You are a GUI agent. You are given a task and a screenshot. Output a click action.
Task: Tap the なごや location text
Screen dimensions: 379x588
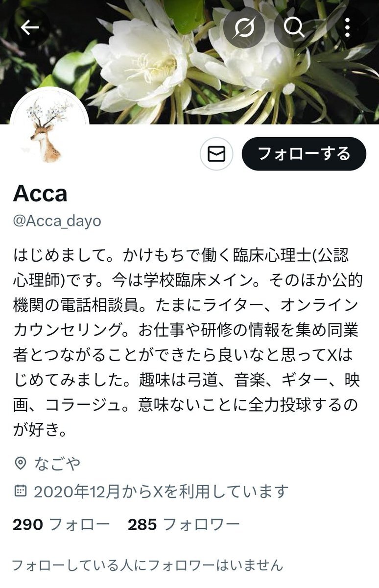point(57,463)
